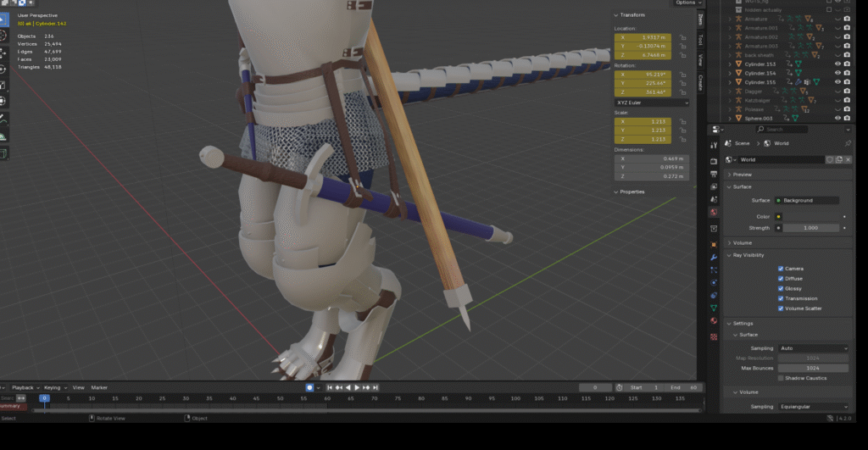Toggle the Glossy ray visibility checkbox
Viewport: 868px width, 450px height.
781,288
